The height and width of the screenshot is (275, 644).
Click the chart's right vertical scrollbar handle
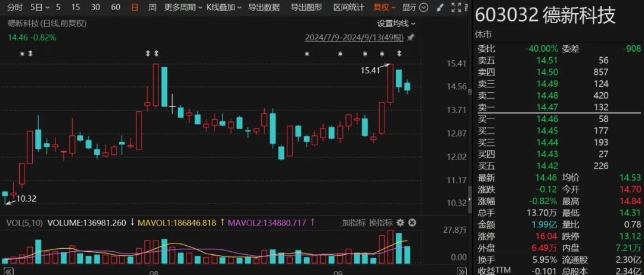click(x=470, y=199)
